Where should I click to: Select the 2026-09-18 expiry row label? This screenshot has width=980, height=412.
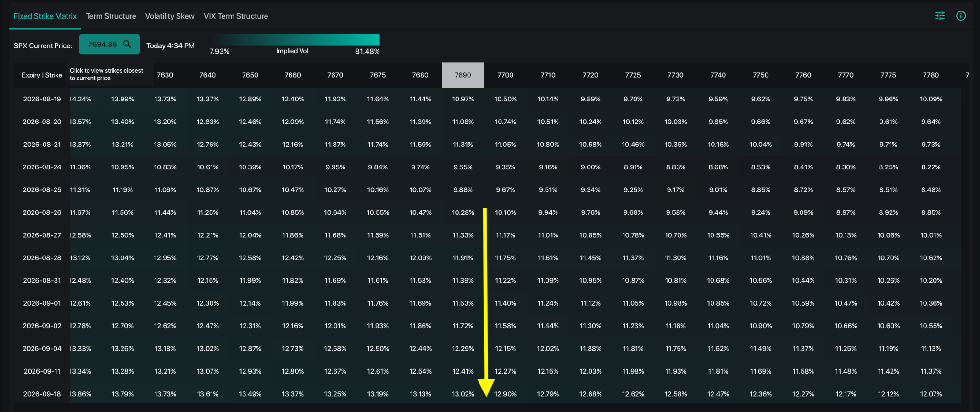pos(42,394)
